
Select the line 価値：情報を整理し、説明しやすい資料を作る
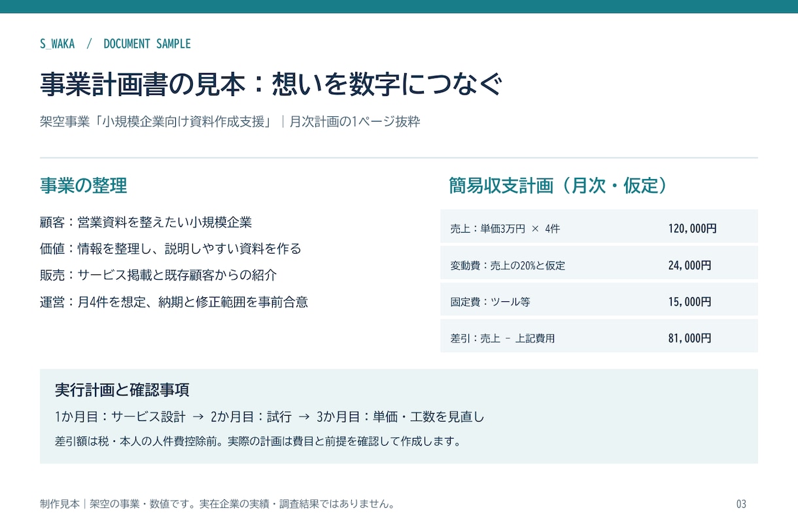pyautogui.click(x=171, y=249)
